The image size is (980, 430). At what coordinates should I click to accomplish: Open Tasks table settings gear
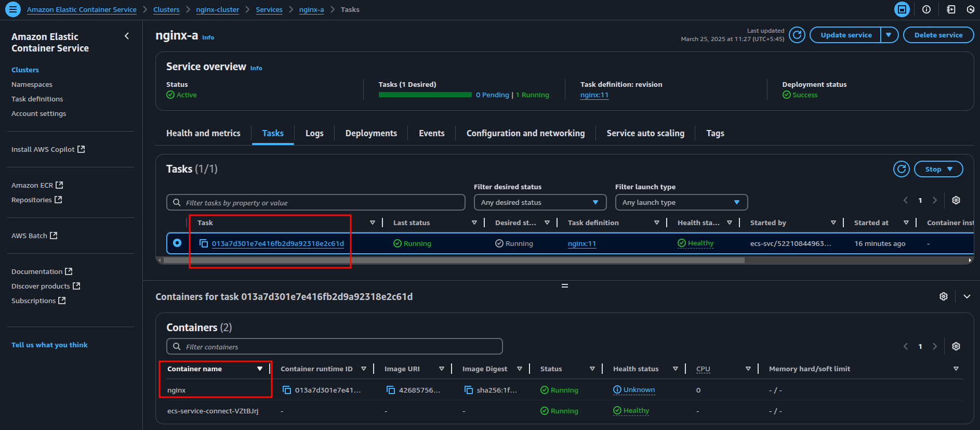click(956, 200)
